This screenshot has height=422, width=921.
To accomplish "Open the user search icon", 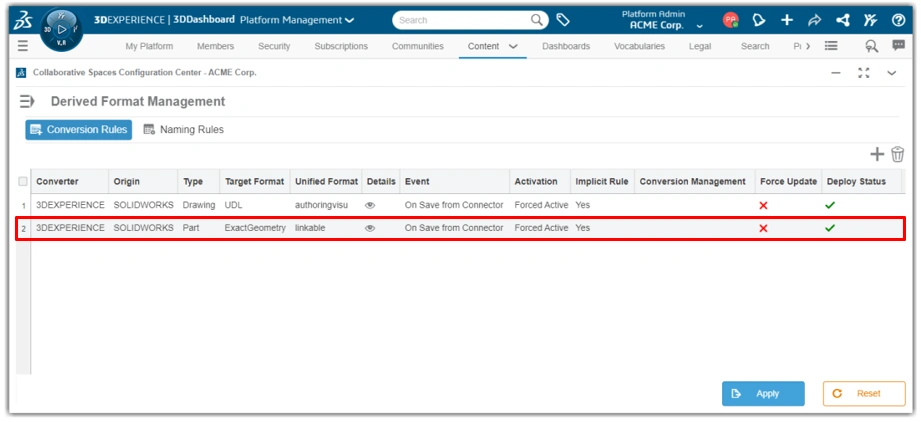I will coord(872,46).
